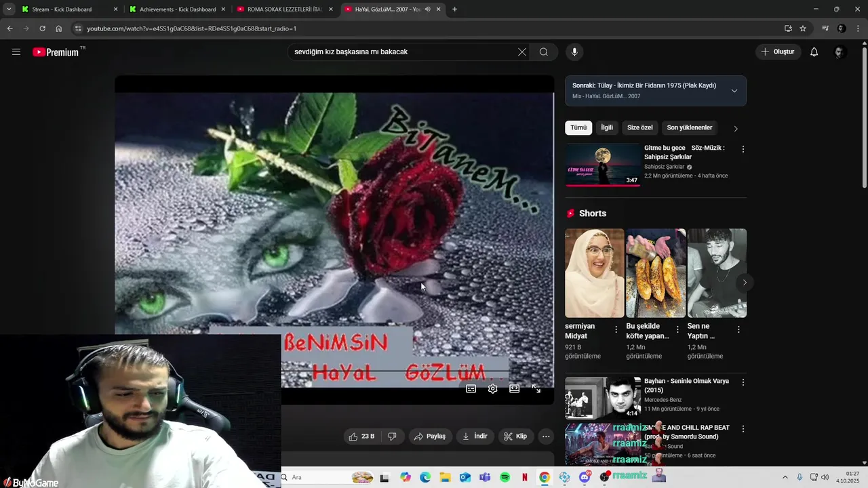The image size is (868, 488).
Task: Mute the playing tab via speaker icon
Action: (427, 9)
